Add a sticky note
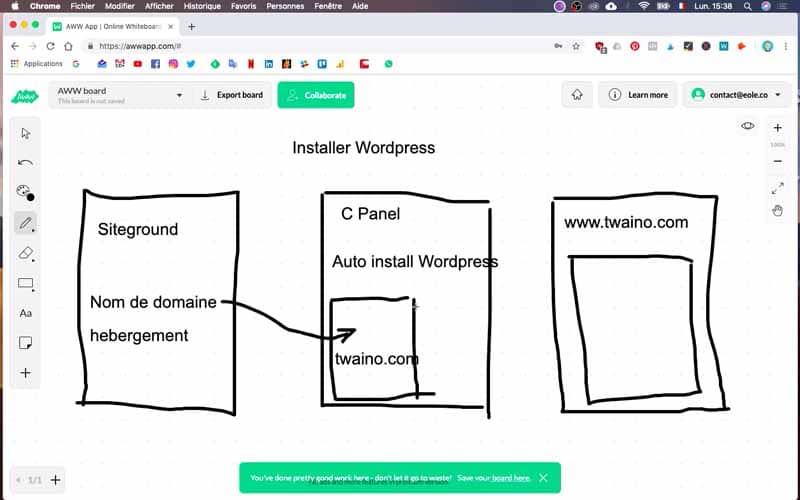Screen dimensions: 800x500 tap(26, 343)
